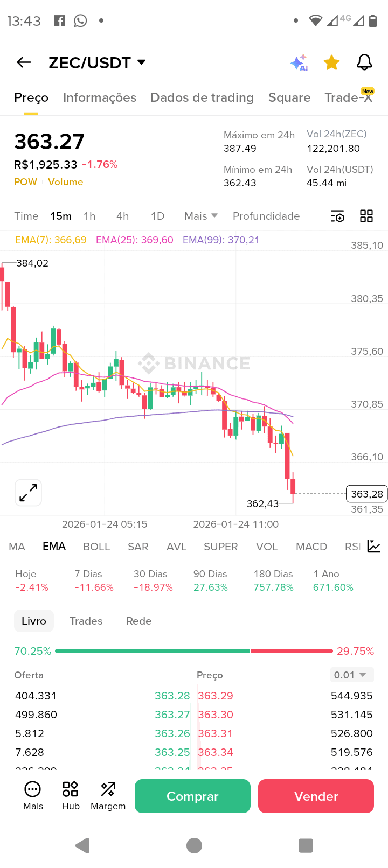This screenshot has width=388, height=868.
Task: Tap the Volume tag link
Action: [x=65, y=182]
